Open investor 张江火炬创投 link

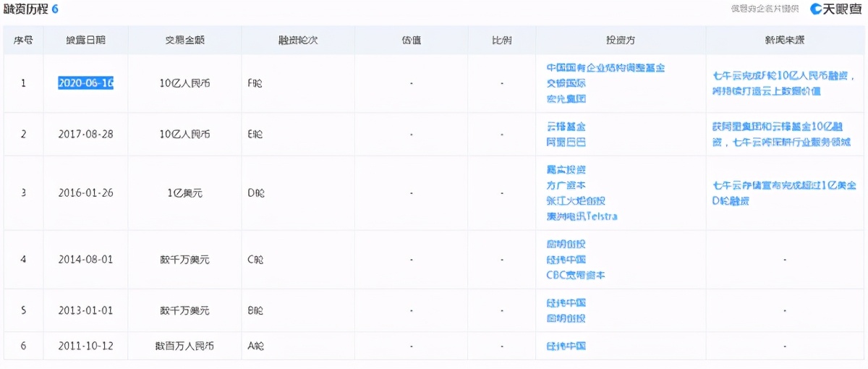pos(576,200)
